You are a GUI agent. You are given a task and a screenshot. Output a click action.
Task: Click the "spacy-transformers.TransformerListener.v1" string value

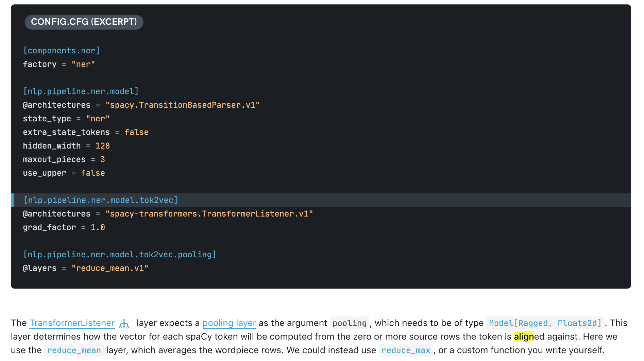[x=209, y=214]
